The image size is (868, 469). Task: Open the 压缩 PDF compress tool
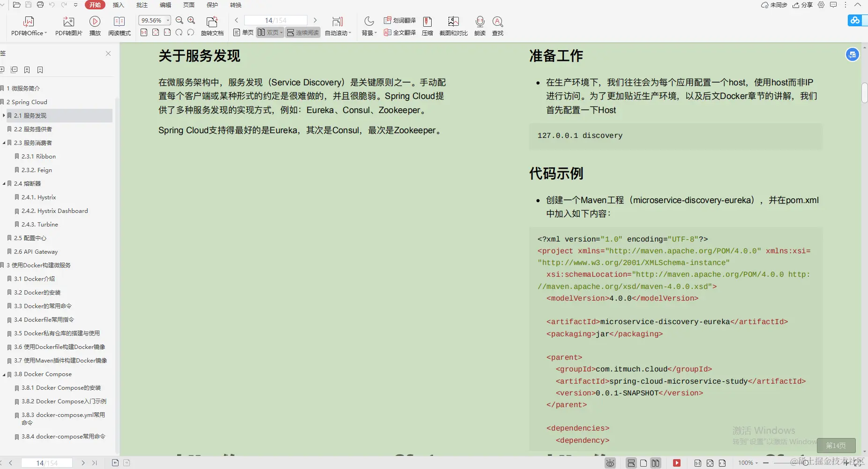click(x=427, y=26)
